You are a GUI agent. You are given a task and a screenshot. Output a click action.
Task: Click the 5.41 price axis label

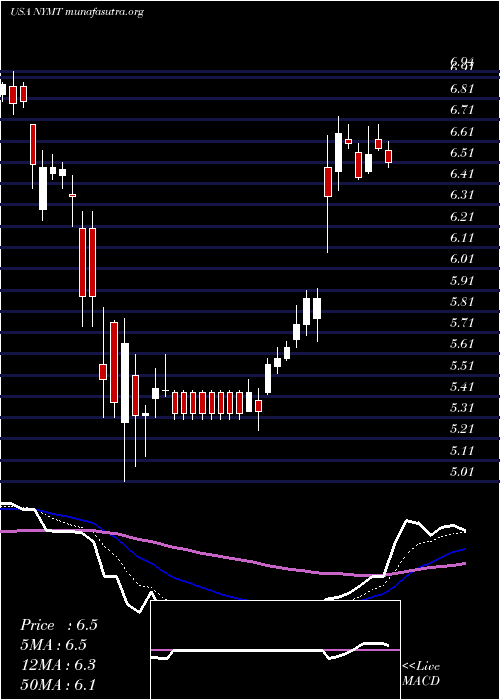pyautogui.click(x=462, y=387)
